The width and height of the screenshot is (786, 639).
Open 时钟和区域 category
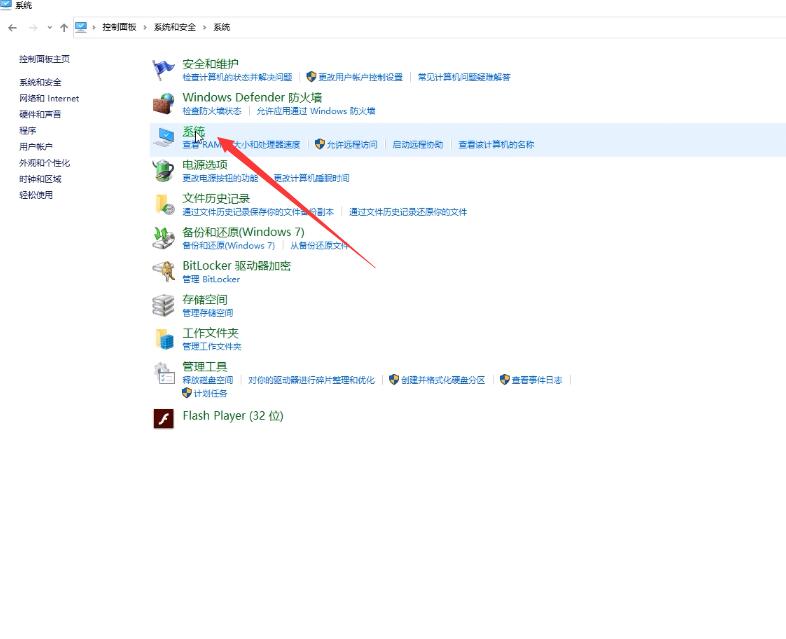click(40, 179)
